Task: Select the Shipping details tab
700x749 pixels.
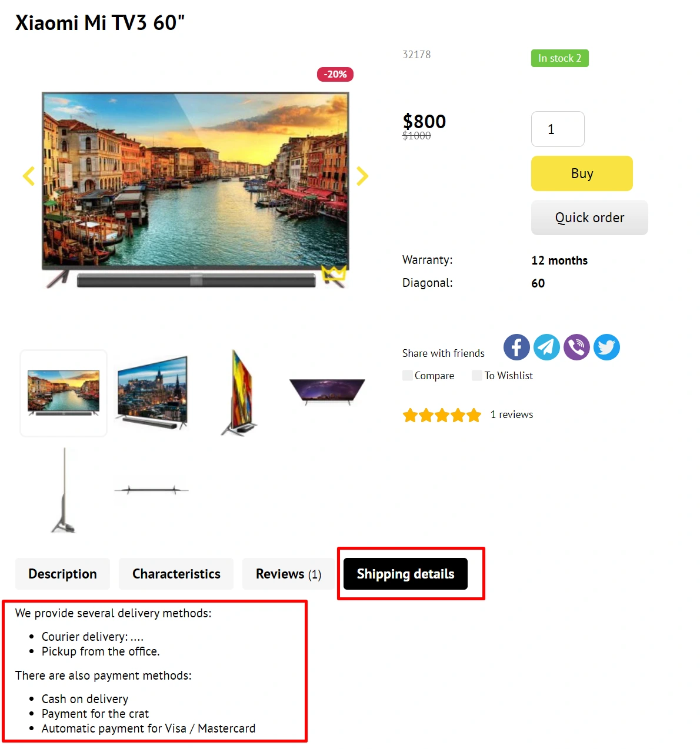Action: [405, 574]
